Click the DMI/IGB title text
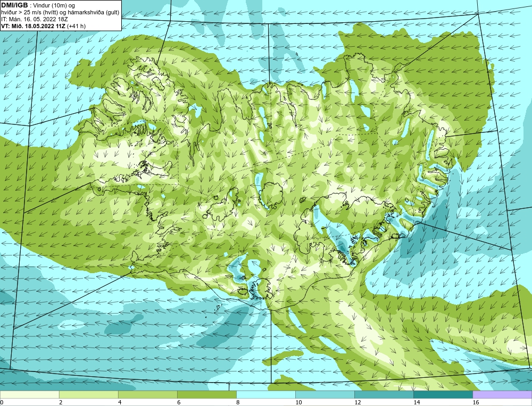This screenshot has height=406, width=532. pos(14,5)
